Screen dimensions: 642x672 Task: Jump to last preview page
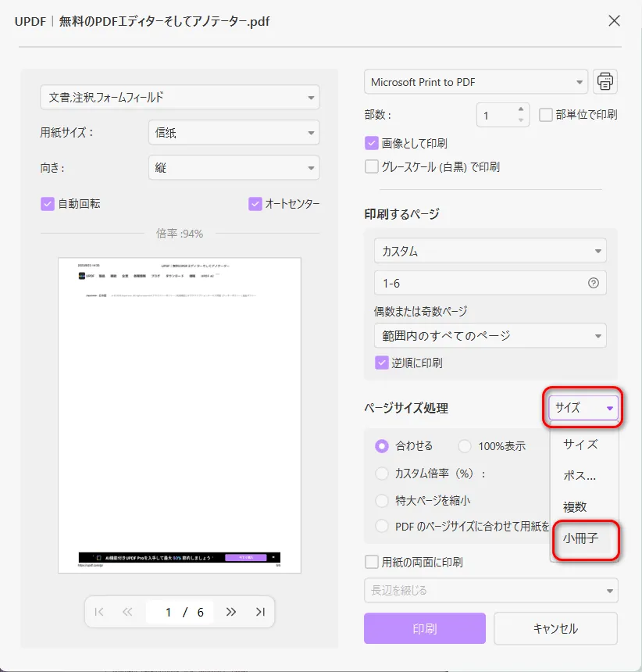pyautogui.click(x=260, y=612)
